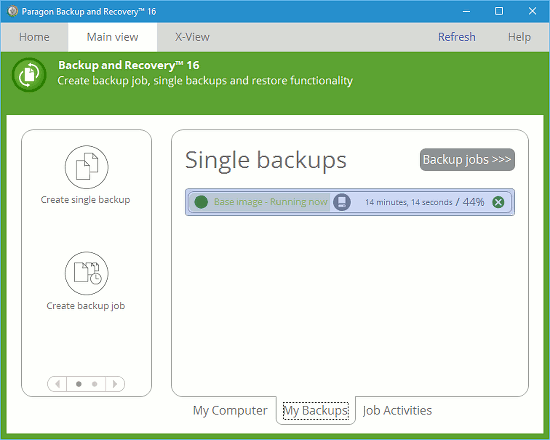Viewport: 550px width, 440px height.
Task: Switch to the X-View tab
Action: click(192, 37)
